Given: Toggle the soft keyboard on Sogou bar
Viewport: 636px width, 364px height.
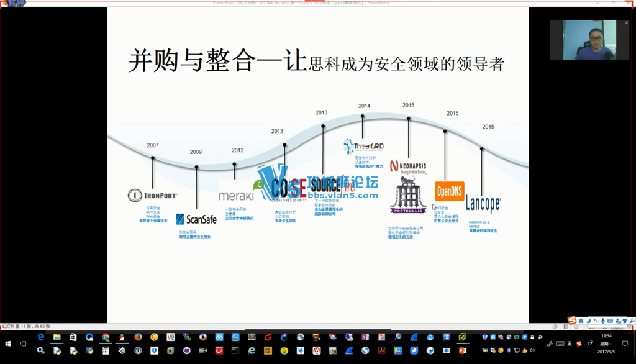Looking at the screenshot, I should (x=610, y=321).
